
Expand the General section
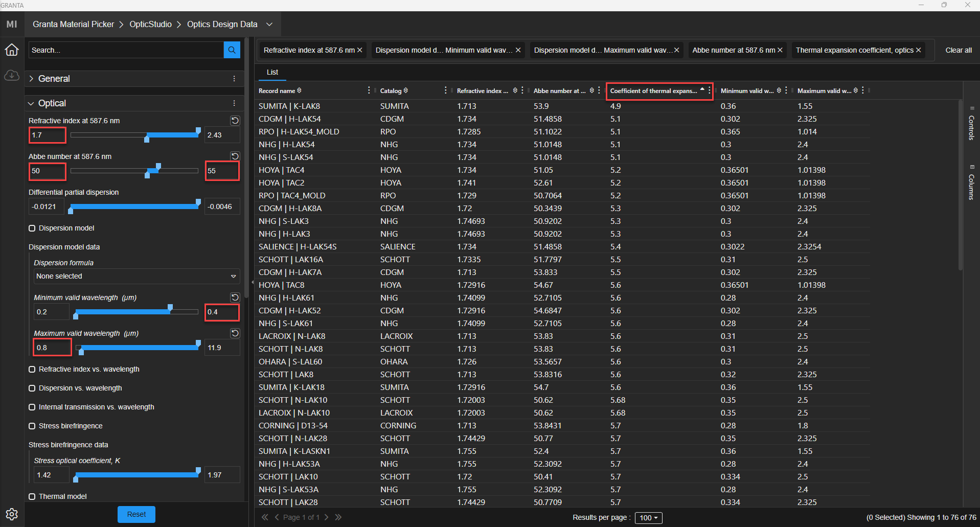[x=32, y=79]
